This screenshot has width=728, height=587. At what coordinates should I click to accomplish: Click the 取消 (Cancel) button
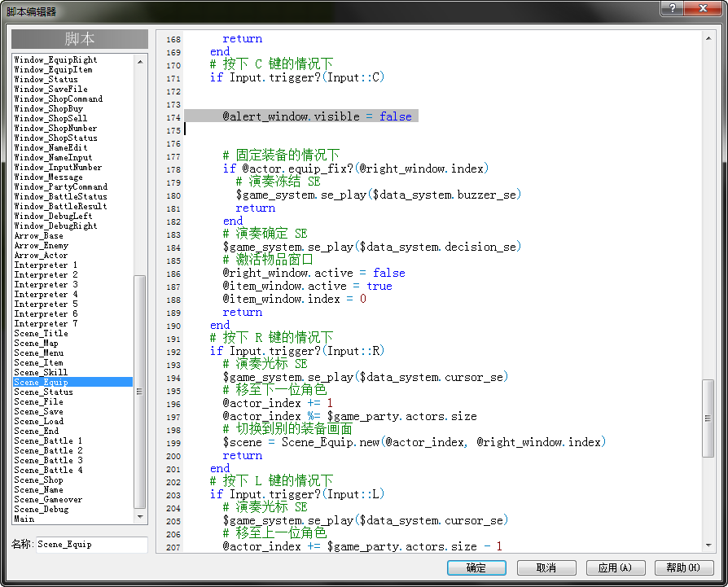(x=546, y=567)
